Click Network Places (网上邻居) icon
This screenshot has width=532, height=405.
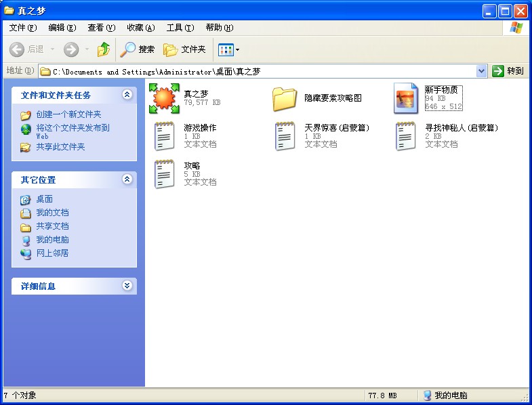(x=26, y=254)
